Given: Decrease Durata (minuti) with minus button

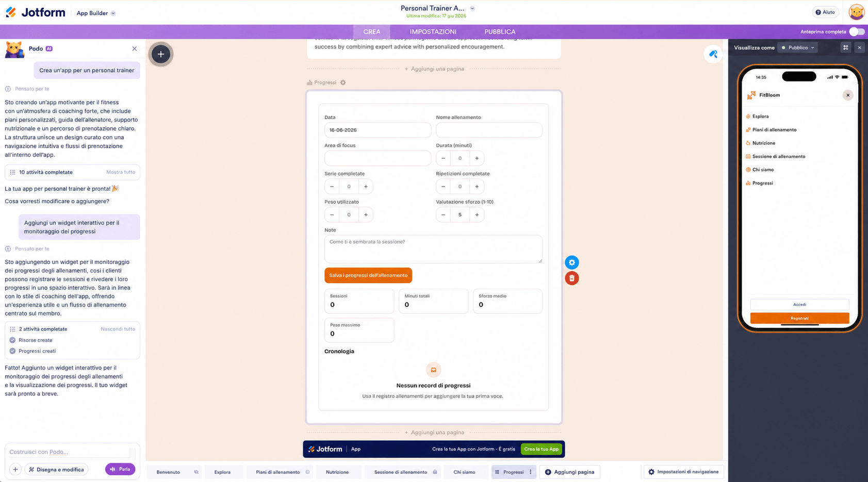Looking at the screenshot, I should tap(443, 158).
